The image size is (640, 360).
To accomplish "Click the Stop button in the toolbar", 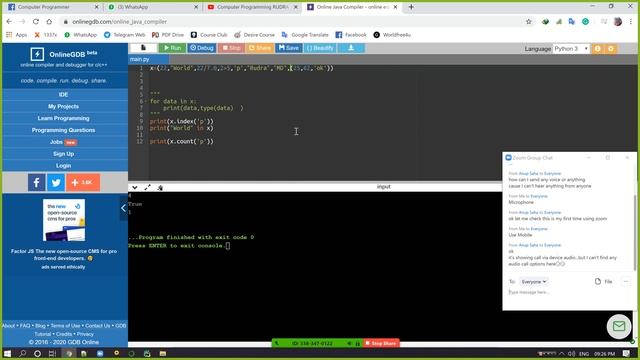I will (x=231, y=48).
